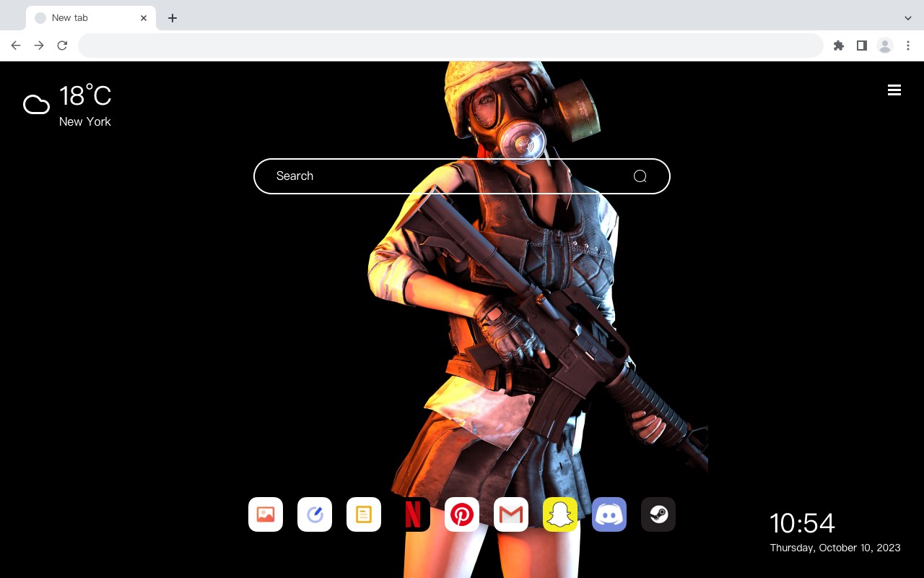Focus the page Search field
This screenshot has width=924, height=578.
pos(462,176)
